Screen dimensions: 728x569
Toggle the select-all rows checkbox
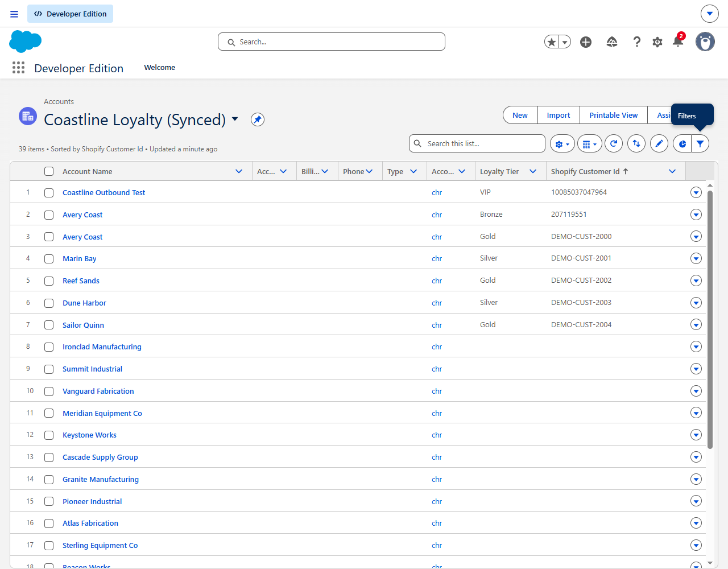(x=49, y=171)
